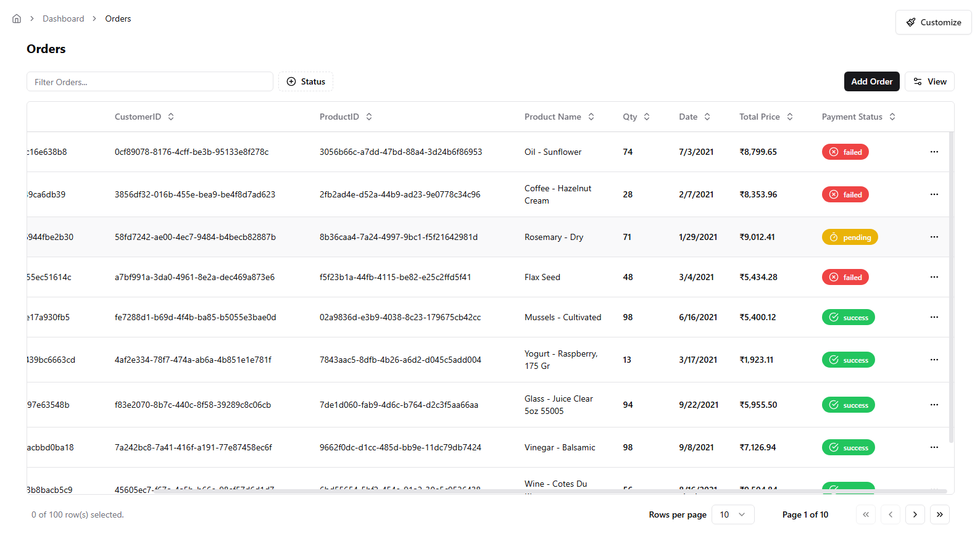The width and height of the screenshot is (980, 533).
Task: Open row actions for Oil - Sunflower
Action: (x=934, y=152)
